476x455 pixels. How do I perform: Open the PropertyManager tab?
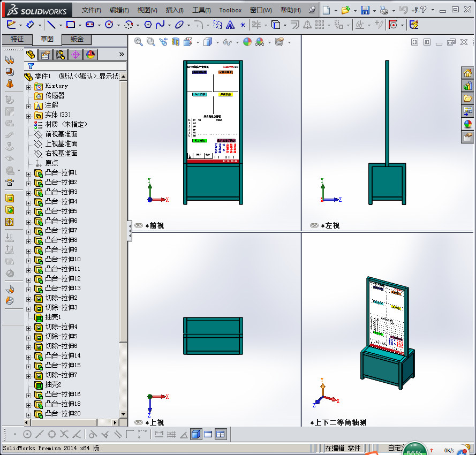[45, 55]
